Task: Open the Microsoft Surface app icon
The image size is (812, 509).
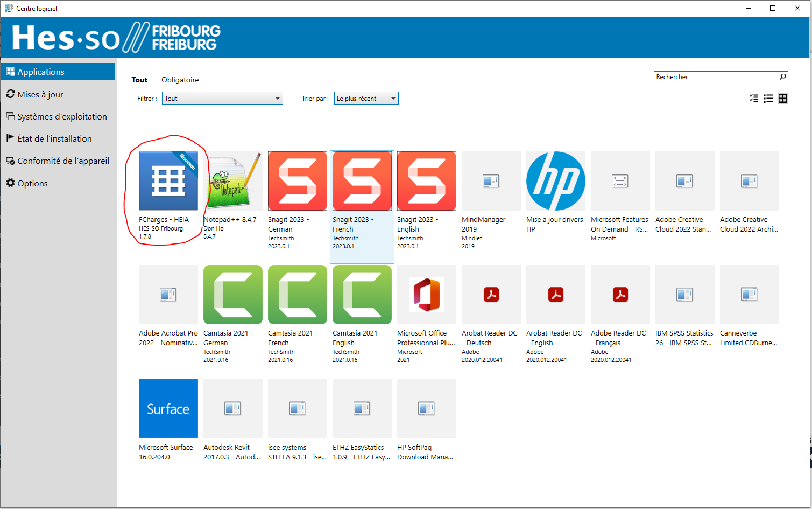Action: tap(168, 409)
